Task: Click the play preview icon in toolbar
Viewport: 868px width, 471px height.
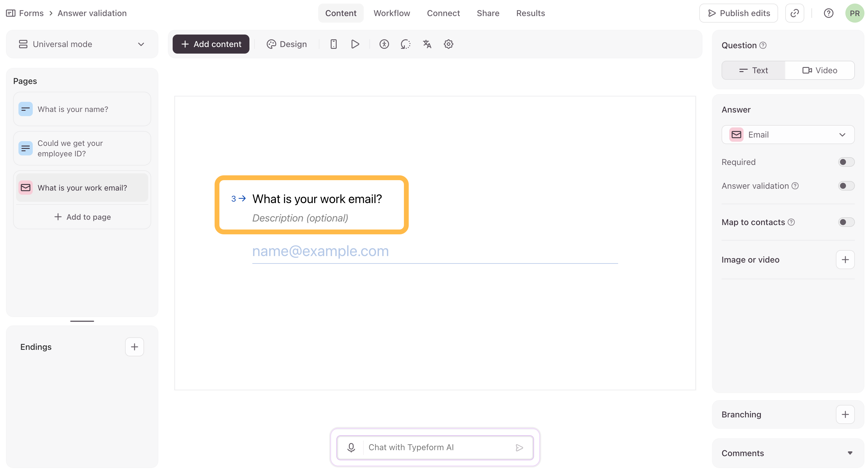Action: pos(355,44)
